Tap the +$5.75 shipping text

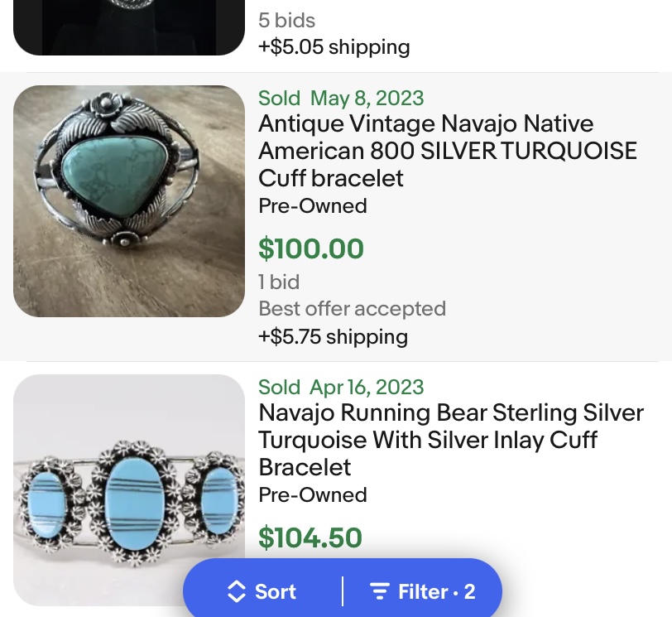pyautogui.click(x=333, y=337)
